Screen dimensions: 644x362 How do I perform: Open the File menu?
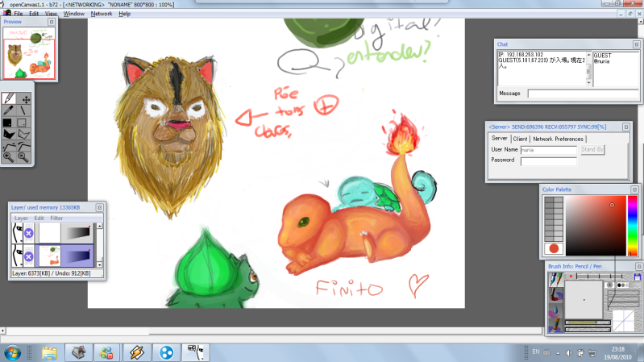tap(19, 14)
